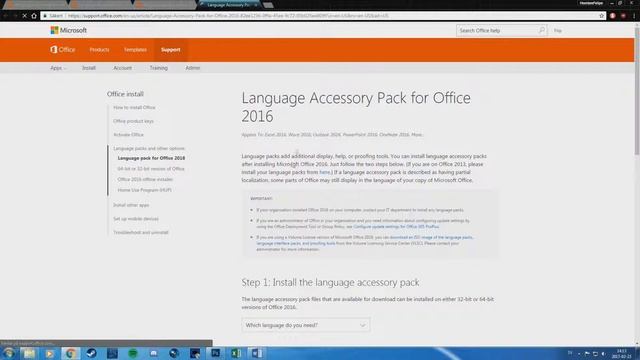Click the red browser extension icon
640x360 pixels.
pos(613,16)
